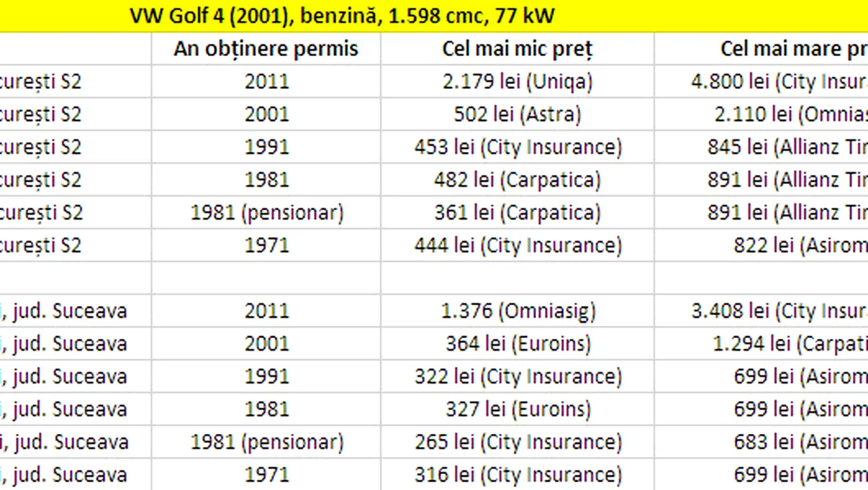Select the cell '444 lei (City Insurance)'
868x490 pixels.
pyautogui.click(x=517, y=246)
